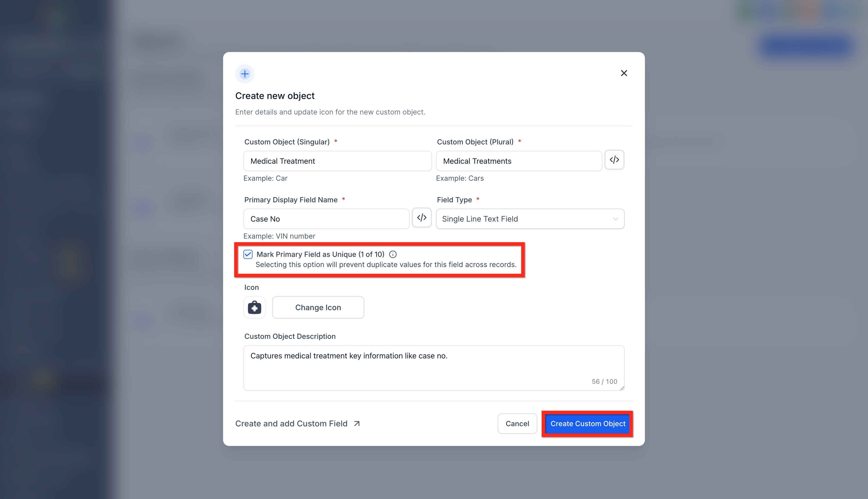Click resize handle of the description text area
Screen dimensions: 868x499
coord(622,388)
